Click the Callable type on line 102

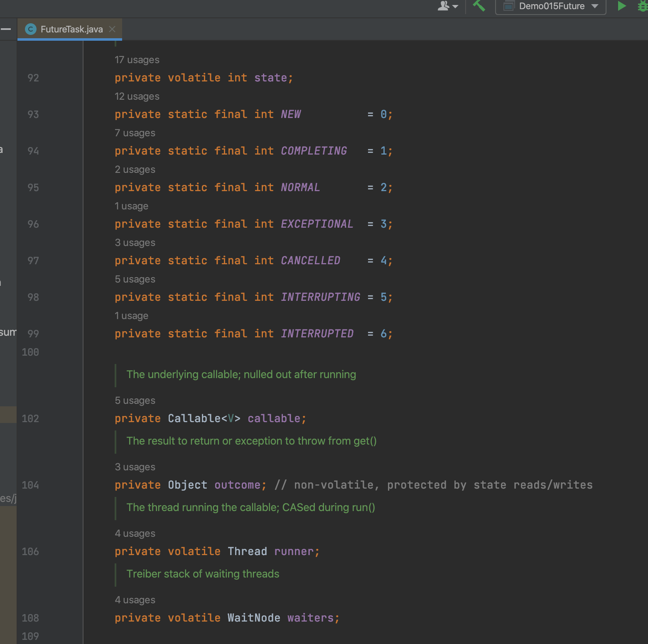pyautogui.click(x=194, y=418)
